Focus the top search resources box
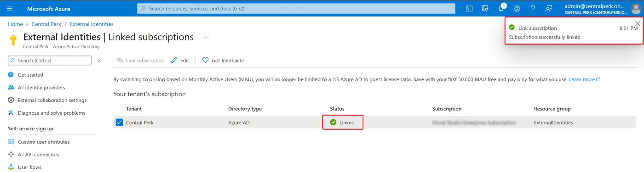The width and height of the screenshot is (644, 172). [296, 8]
